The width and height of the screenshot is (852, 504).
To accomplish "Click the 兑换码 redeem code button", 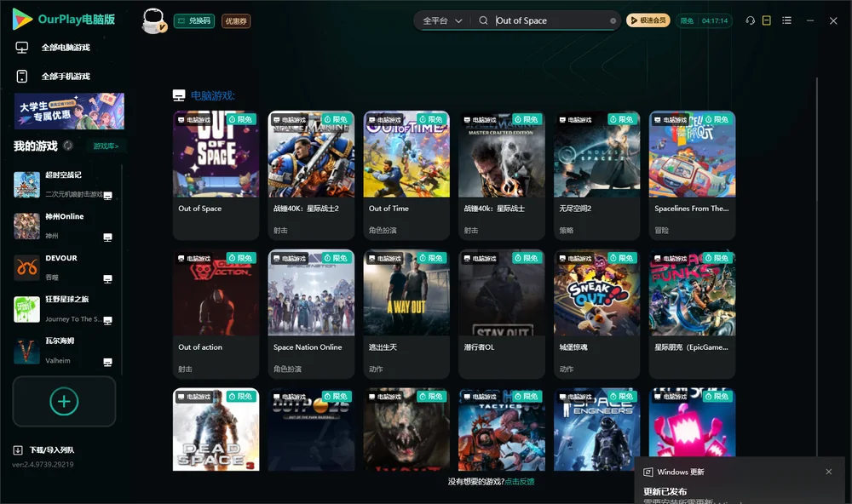I will pyautogui.click(x=194, y=21).
